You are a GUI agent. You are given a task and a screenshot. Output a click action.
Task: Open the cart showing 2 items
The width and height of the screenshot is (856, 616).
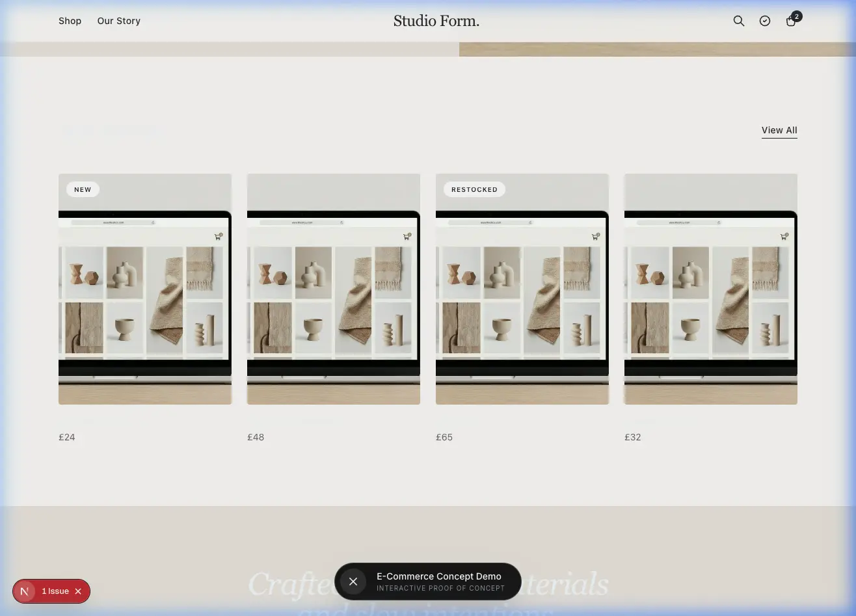[791, 21]
